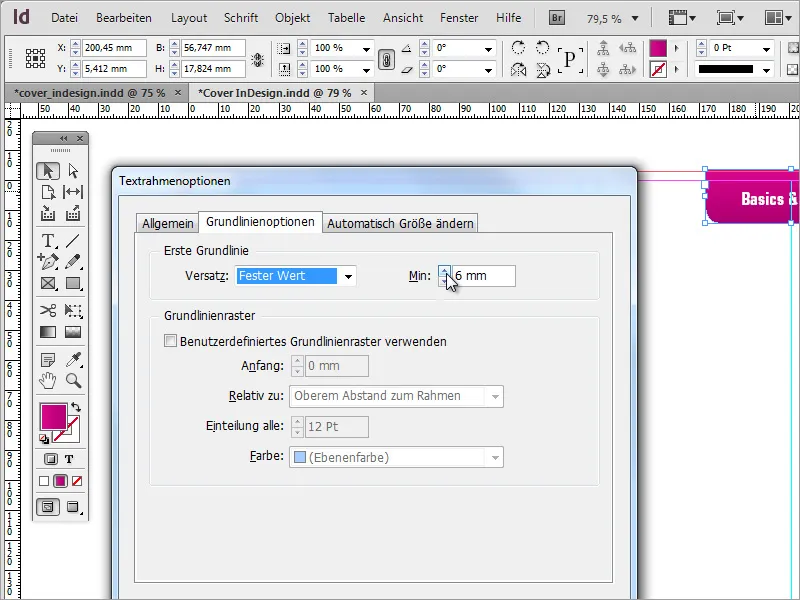Image resolution: width=800 pixels, height=600 pixels.
Task: Click Formatting affects text (T) button
Action: point(69,459)
